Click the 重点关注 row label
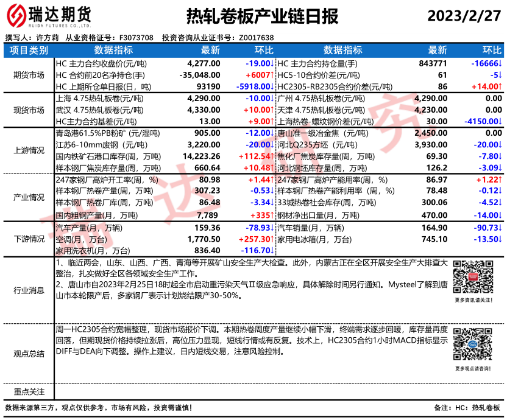 point(29,391)
